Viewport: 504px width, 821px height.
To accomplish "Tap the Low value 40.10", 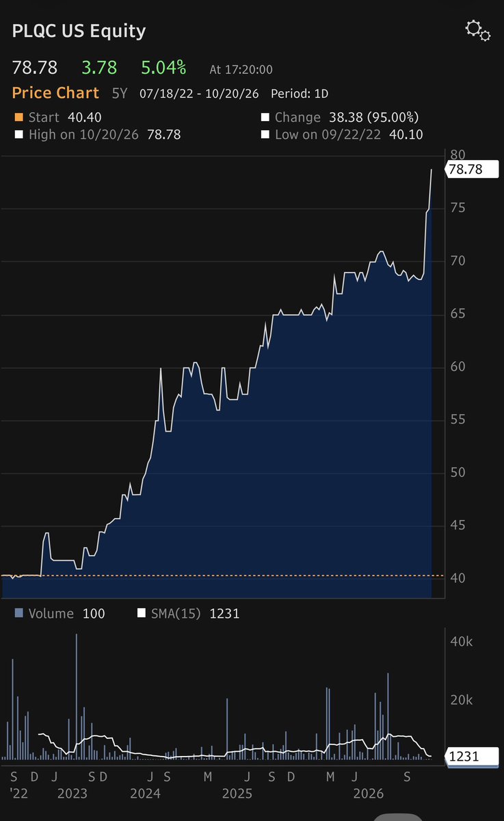I will pyautogui.click(x=406, y=135).
